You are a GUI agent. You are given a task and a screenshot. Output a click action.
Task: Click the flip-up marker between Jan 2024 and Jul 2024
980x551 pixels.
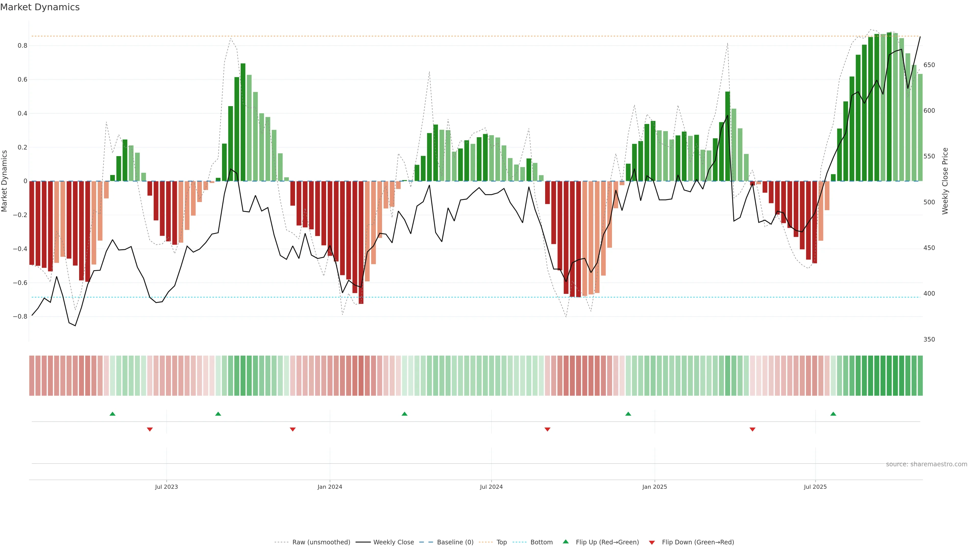point(405,414)
